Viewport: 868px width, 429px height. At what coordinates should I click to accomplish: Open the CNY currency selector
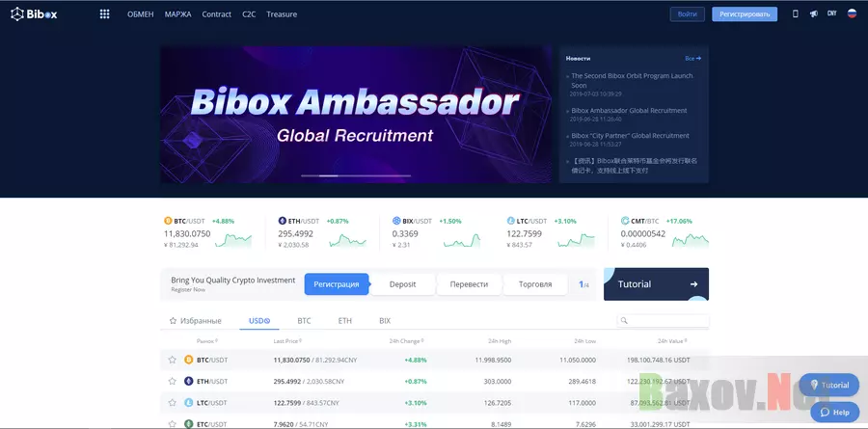pos(831,13)
